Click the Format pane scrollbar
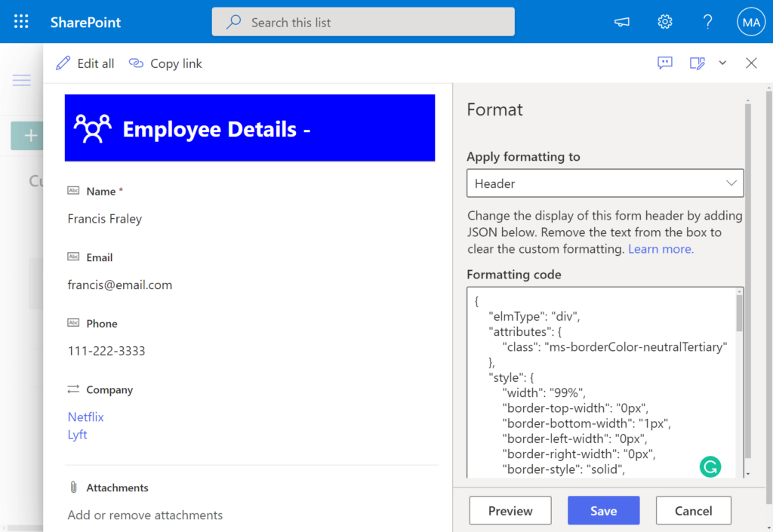The image size is (773, 532). click(x=748, y=281)
